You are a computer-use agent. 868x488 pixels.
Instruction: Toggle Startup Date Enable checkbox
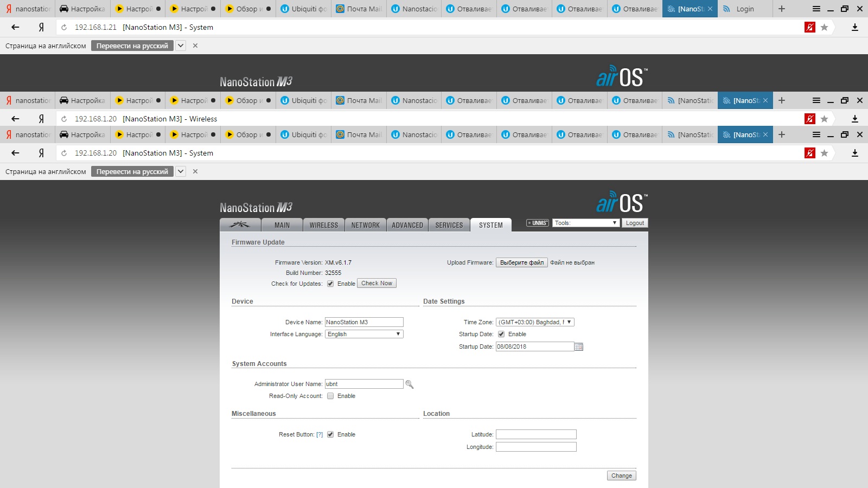pos(501,334)
